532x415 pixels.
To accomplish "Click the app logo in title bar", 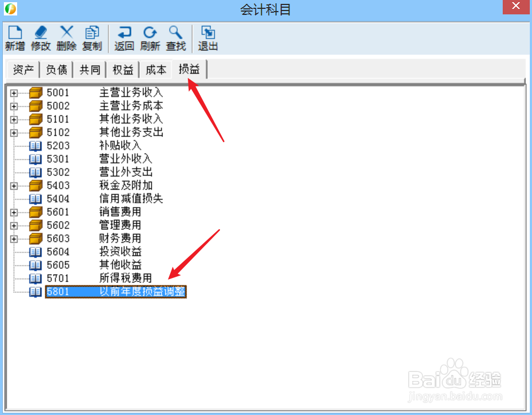I will click(x=10, y=9).
